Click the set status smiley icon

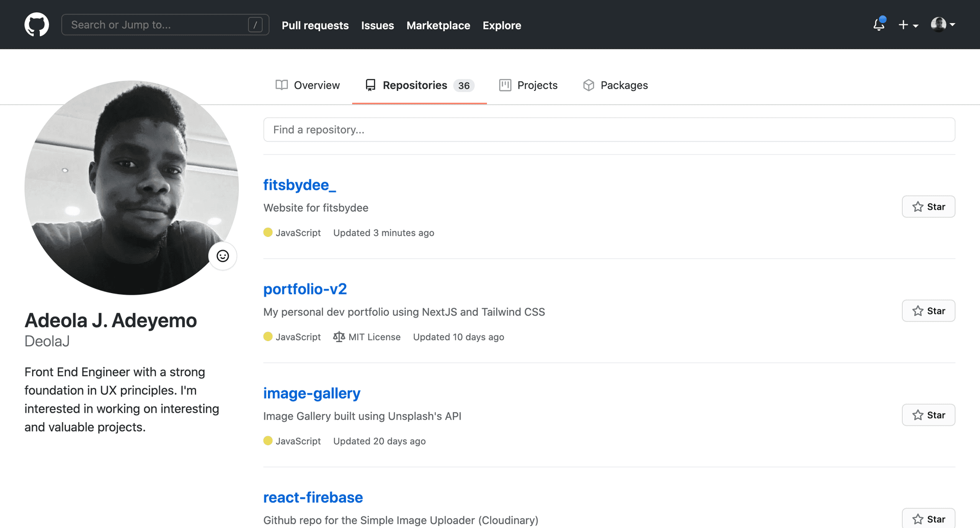pyautogui.click(x=223, y=256)
